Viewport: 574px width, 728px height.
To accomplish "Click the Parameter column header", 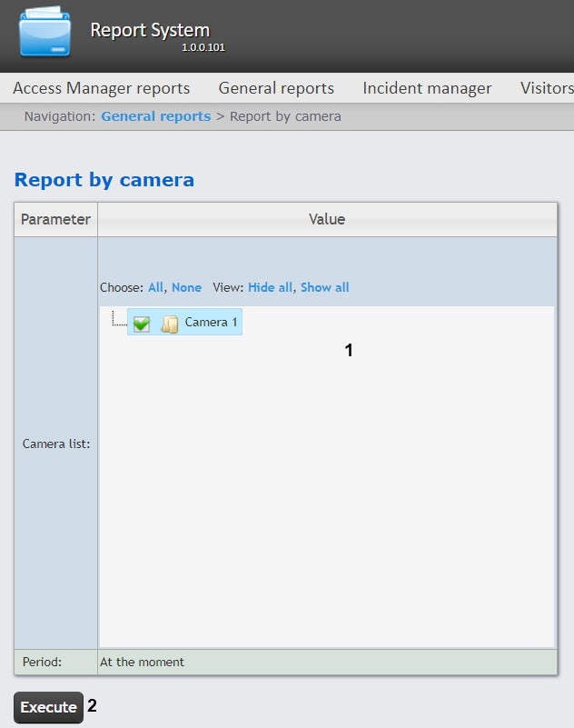I will tap(55, 219).
